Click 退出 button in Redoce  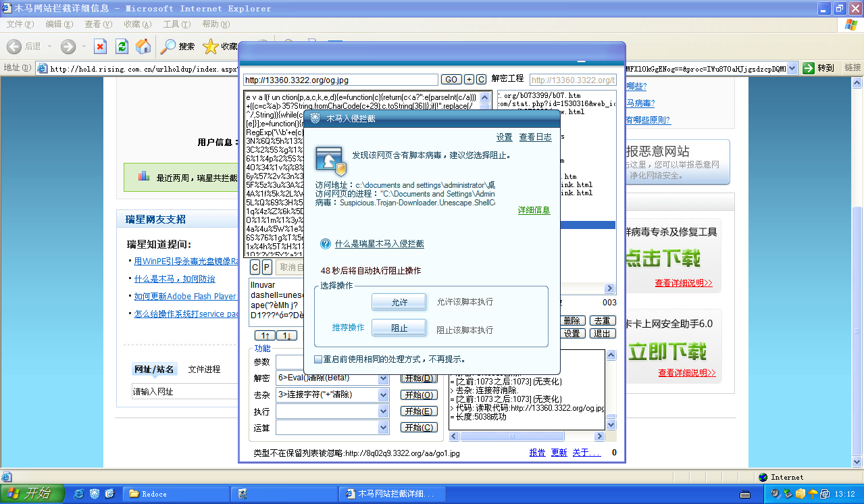click(603, 334)
